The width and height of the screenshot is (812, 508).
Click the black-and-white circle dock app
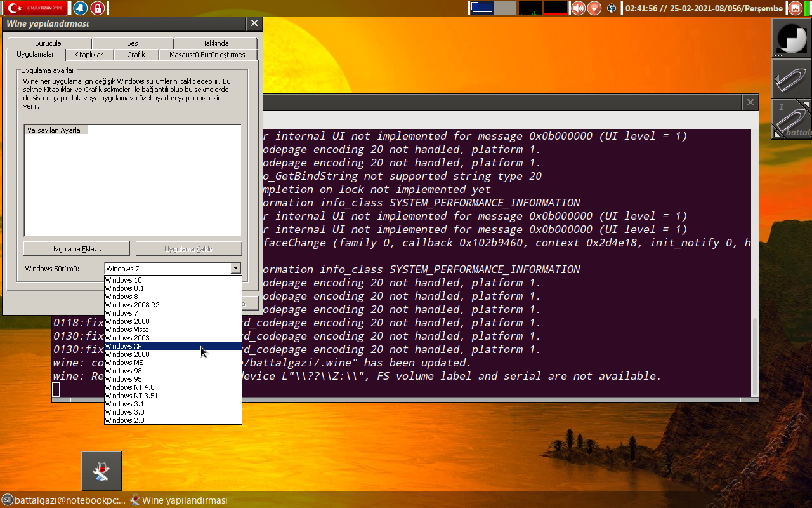pos(792,38)
